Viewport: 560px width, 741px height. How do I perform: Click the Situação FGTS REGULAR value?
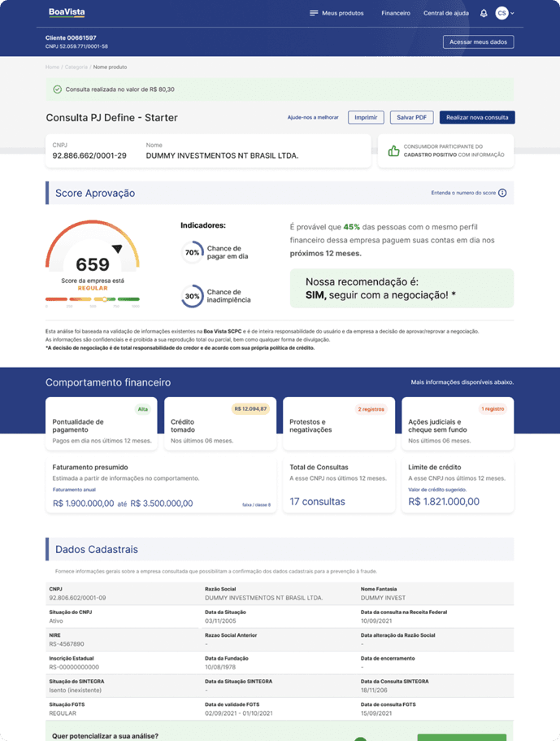pyautogui.click(x=63, y=713)
